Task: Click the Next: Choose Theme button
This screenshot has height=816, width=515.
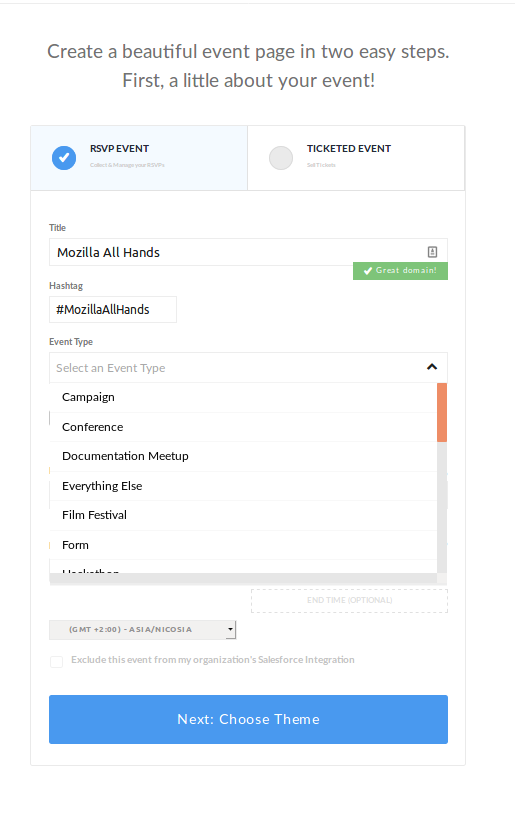Action: pos(248,719)
